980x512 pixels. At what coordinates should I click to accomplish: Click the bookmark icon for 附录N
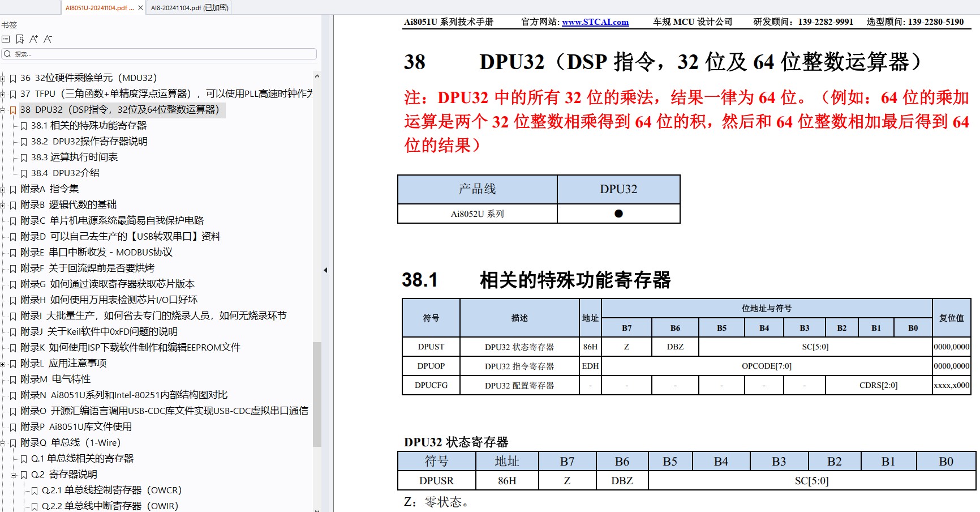[13, 396]
